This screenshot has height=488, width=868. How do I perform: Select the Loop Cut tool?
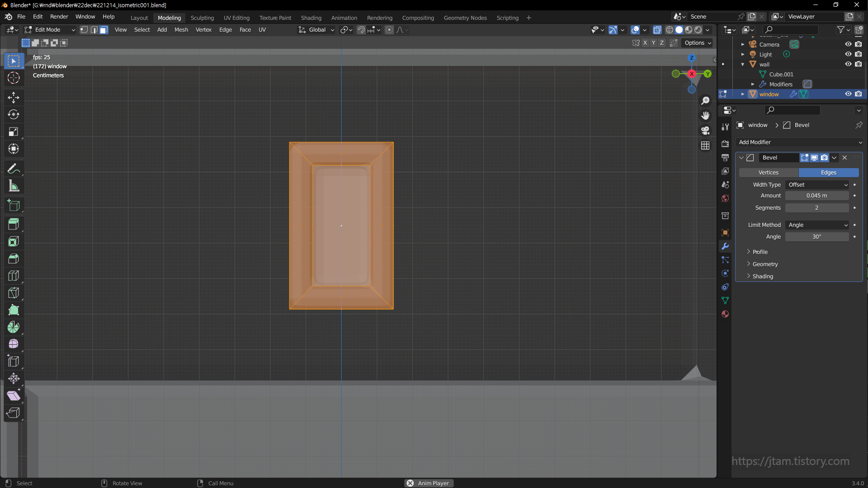pyautogui.click(x=14, y=276)
